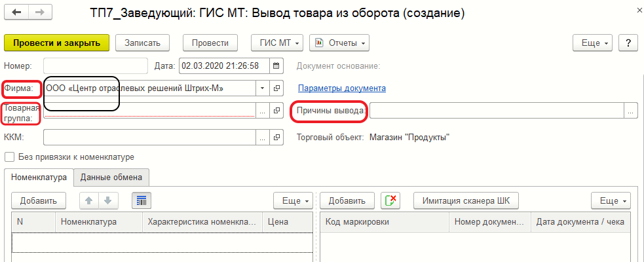Screen dimensions: 644x262
Task: Open the date calendar picker icon
Action: (x=276, y=65)
